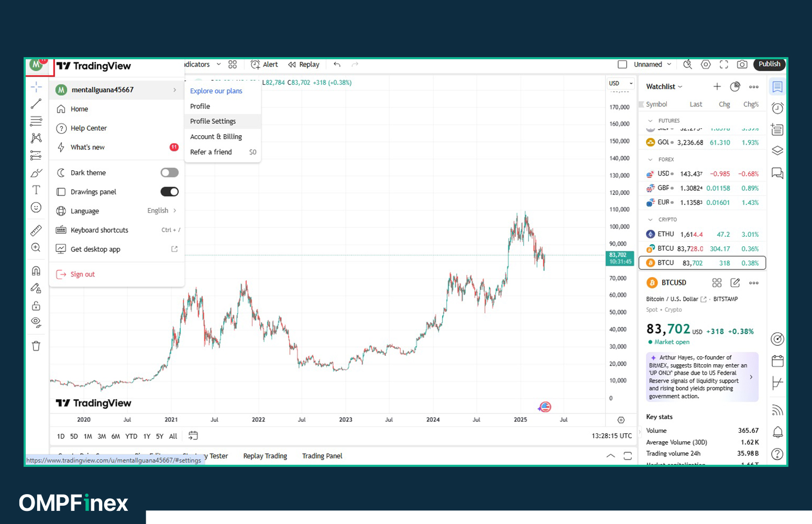Collapse the bottom panel chevron

[610, 456]
